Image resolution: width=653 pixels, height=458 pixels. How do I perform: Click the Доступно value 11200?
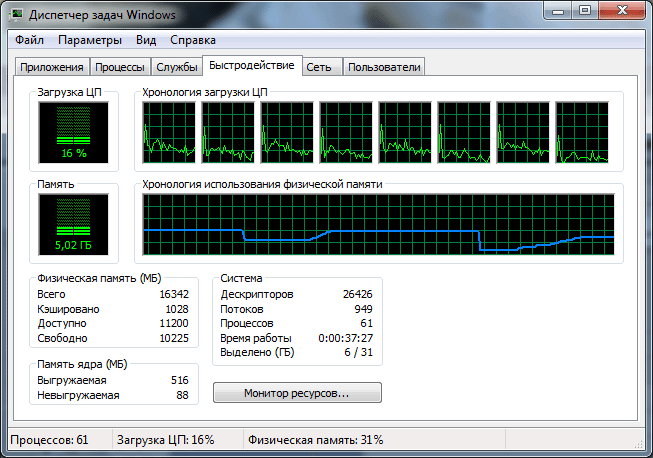174,324
